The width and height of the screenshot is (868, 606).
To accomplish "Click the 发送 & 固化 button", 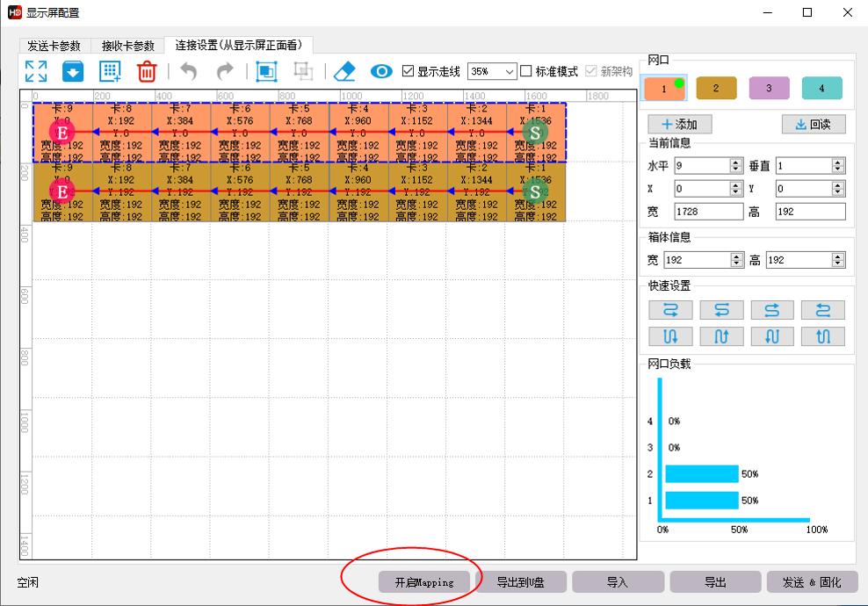I will click(x=811, y=581).
